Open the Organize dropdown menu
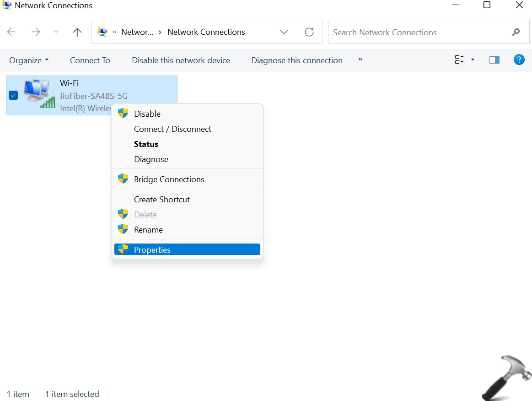 [29, 60]
